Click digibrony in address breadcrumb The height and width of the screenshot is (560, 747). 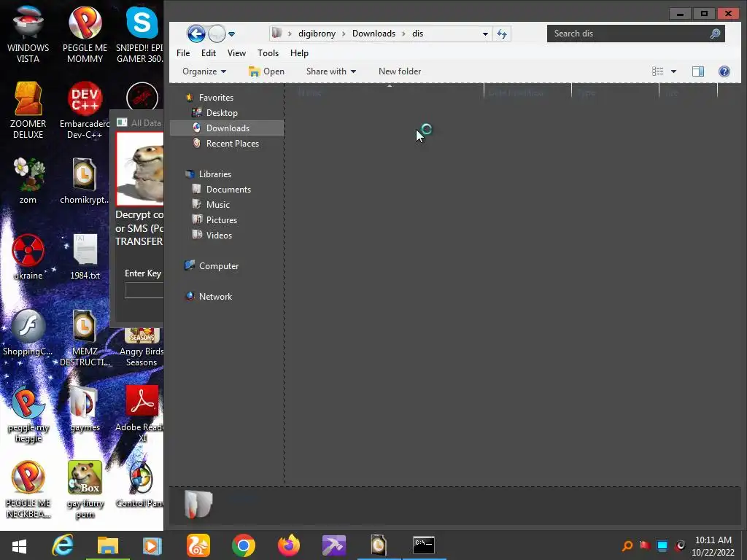point(317,34)
